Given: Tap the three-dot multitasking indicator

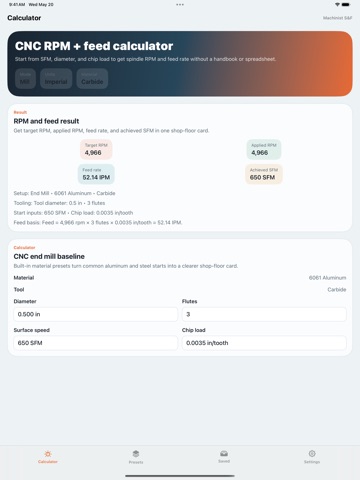Looking at the screenshot, I should coord(180,5).
